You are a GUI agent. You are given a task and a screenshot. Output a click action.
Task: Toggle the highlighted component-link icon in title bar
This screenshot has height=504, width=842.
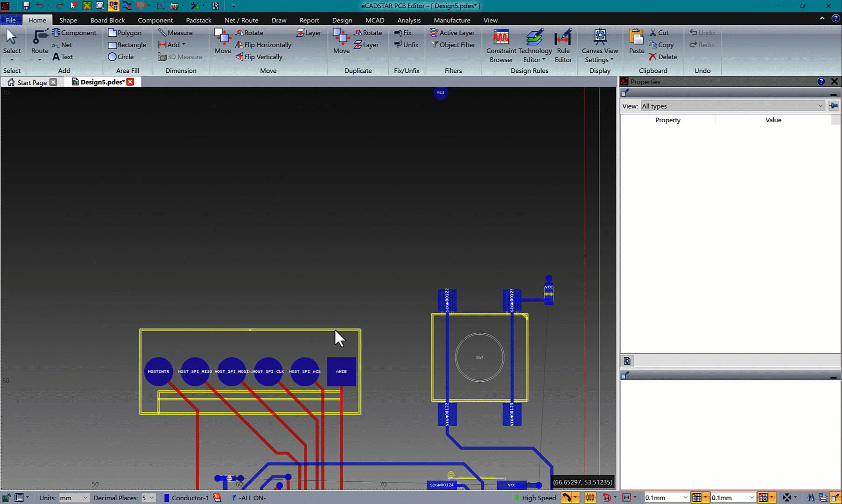pos(113,6)
